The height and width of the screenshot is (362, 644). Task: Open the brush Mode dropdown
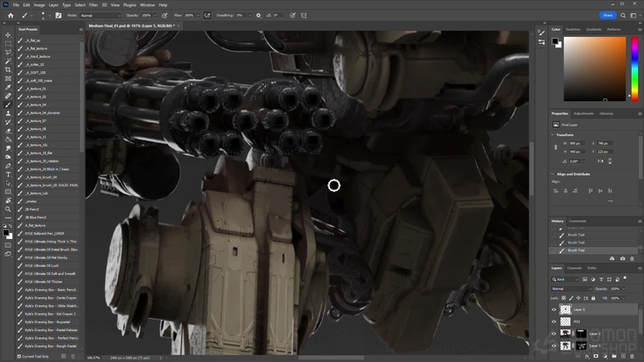[100, 16]
